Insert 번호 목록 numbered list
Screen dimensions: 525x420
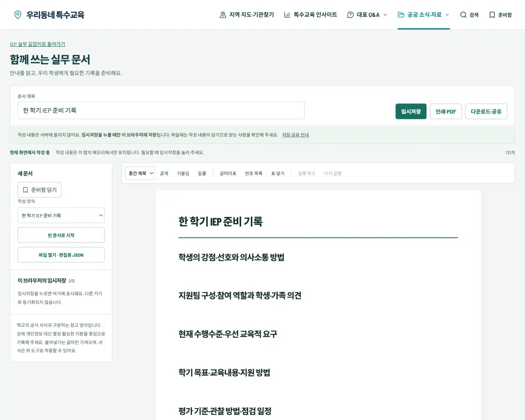tap(253, 173)
